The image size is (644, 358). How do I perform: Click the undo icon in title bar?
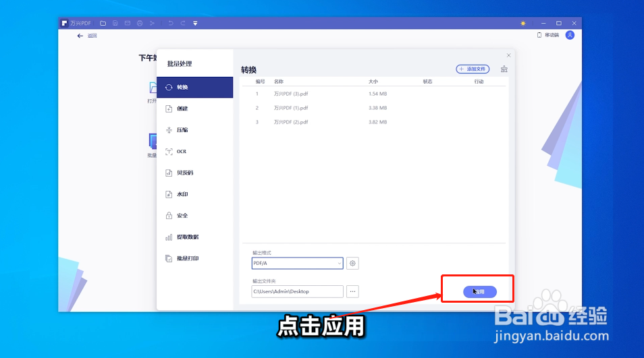coord(171,24)
